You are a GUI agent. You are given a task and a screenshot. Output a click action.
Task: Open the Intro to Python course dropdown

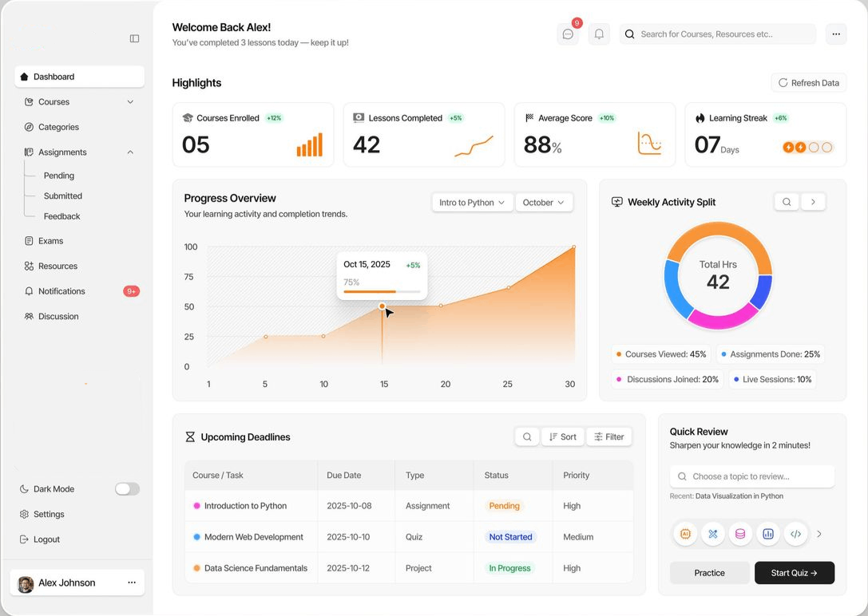coord(472,203)
